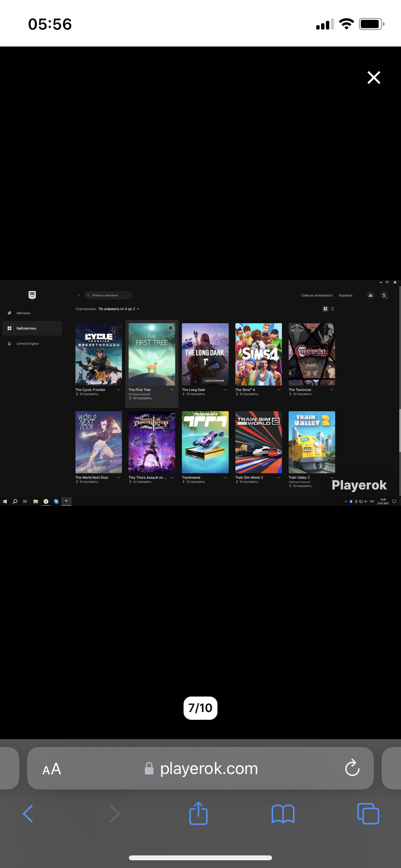Click the launcher's vertical scrollbar

(400, 431)
